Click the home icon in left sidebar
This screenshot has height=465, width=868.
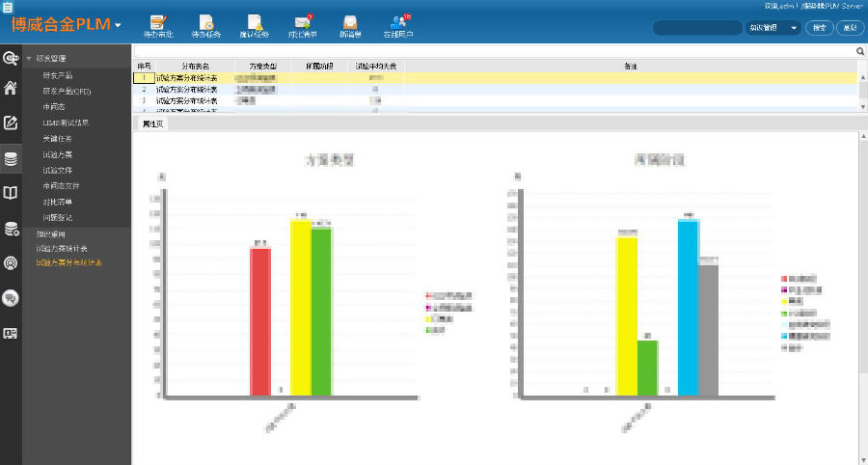pyautogui.click(x=11, y=89)
